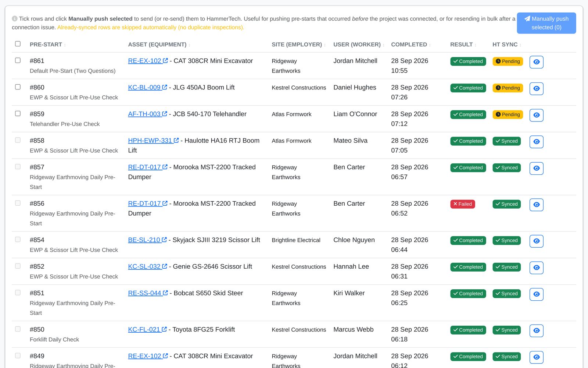Click worker name Chloe Nguyen
588x368 pixels.
(354, 240)
